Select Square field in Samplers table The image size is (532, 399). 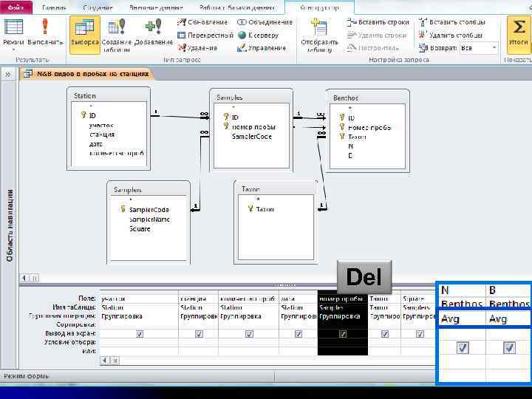coord(140,229)
